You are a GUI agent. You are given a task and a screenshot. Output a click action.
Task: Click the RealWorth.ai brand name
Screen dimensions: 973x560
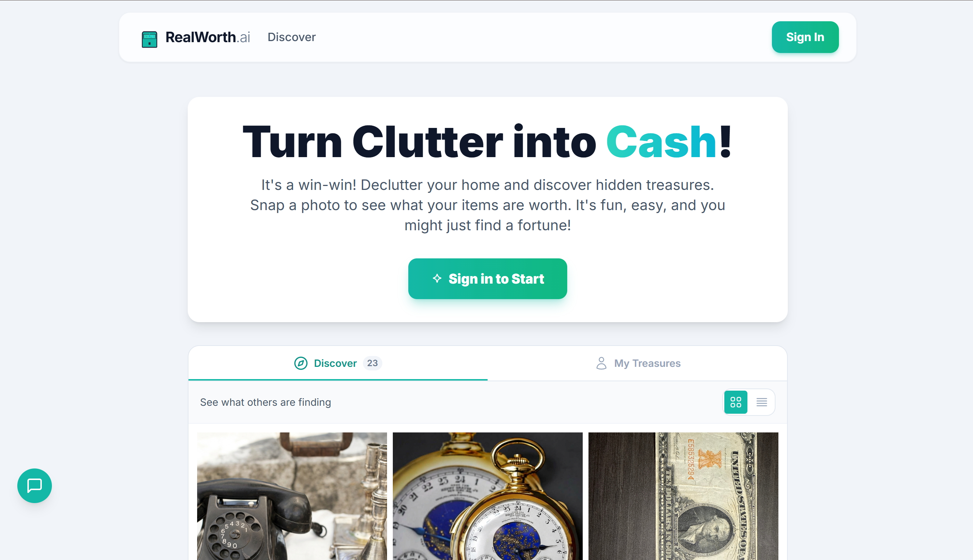[x=208, y=37]
